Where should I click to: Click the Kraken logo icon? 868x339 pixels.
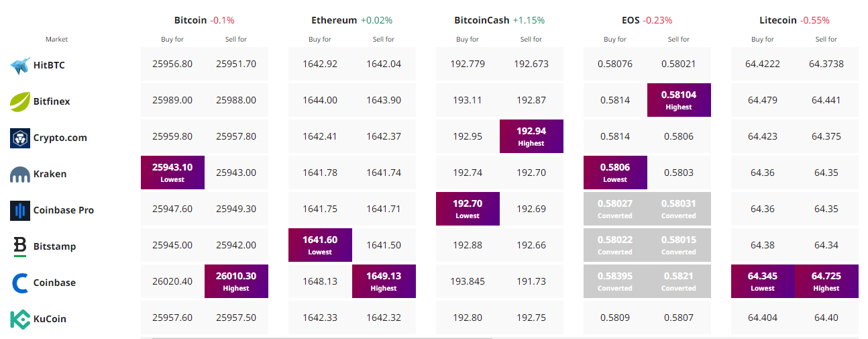point(20,175)
